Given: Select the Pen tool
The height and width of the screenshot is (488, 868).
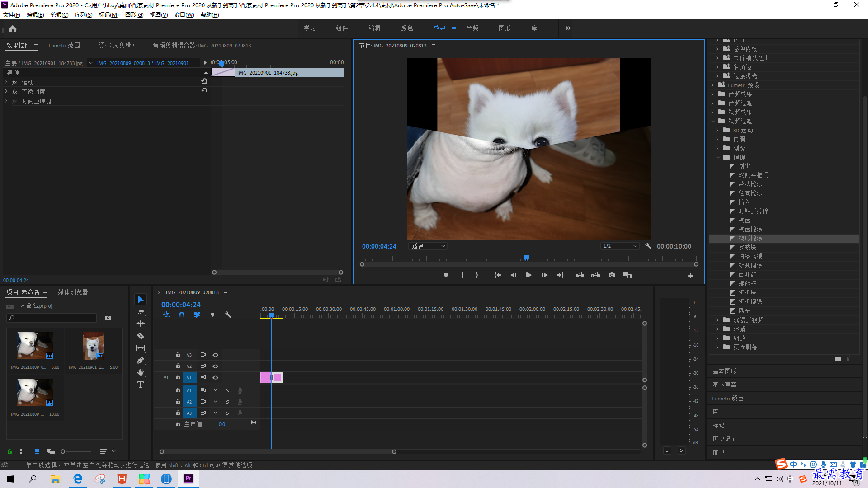Looking at the screenshot, I should pyautogui.click(x=141, y=360).
